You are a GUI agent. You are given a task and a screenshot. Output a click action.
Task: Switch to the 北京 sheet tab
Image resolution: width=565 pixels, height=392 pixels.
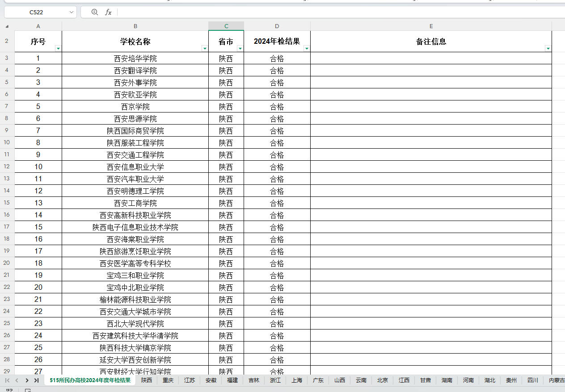point(382,380)
